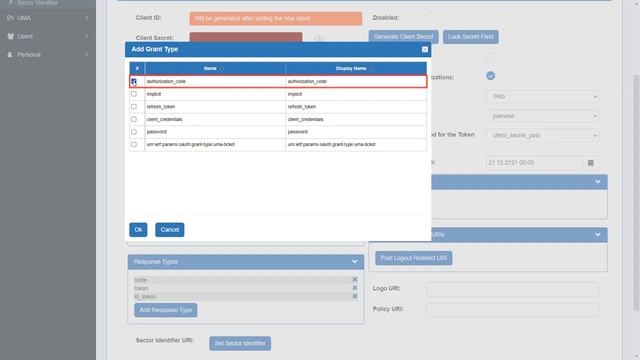The image size is (640, 360).
Task: Open the 'Web' application type dropdown
Action: tap(542, 97)
